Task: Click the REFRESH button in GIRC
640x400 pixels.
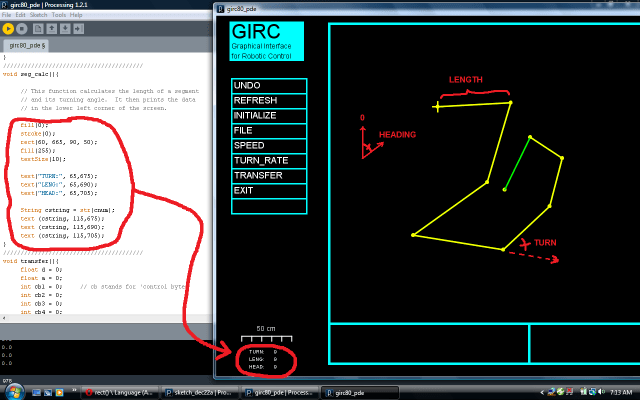Action: pyautogui.click(x=269, y=101)
